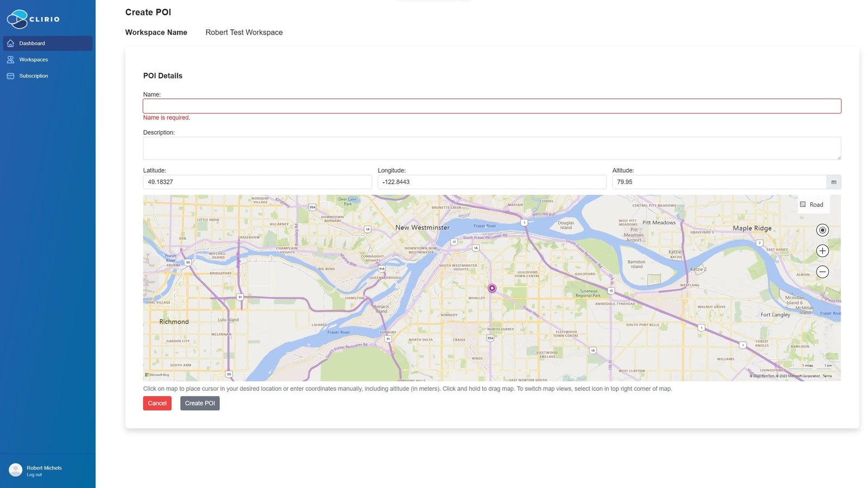Zoom out the map with minus icon

tap(822, 272)
